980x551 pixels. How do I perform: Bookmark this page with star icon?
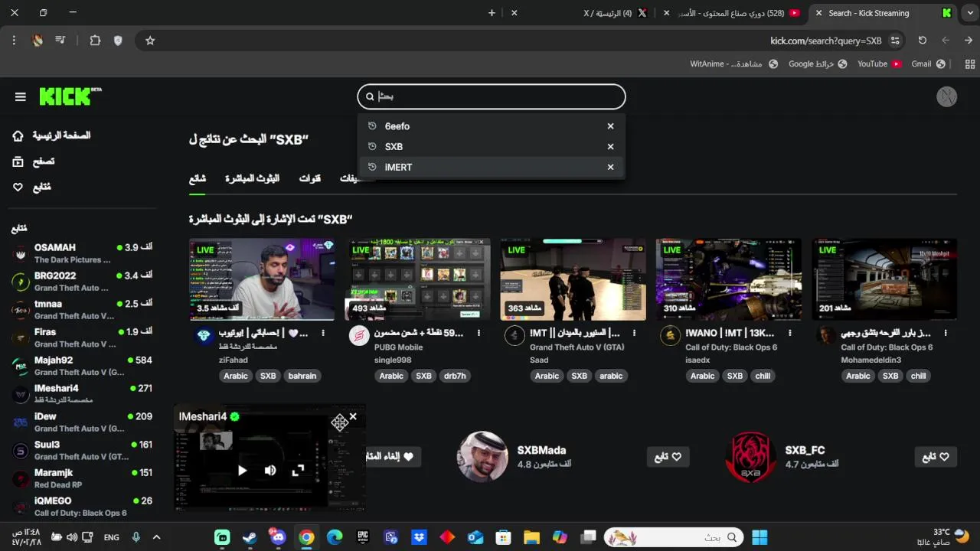(150, 41)
